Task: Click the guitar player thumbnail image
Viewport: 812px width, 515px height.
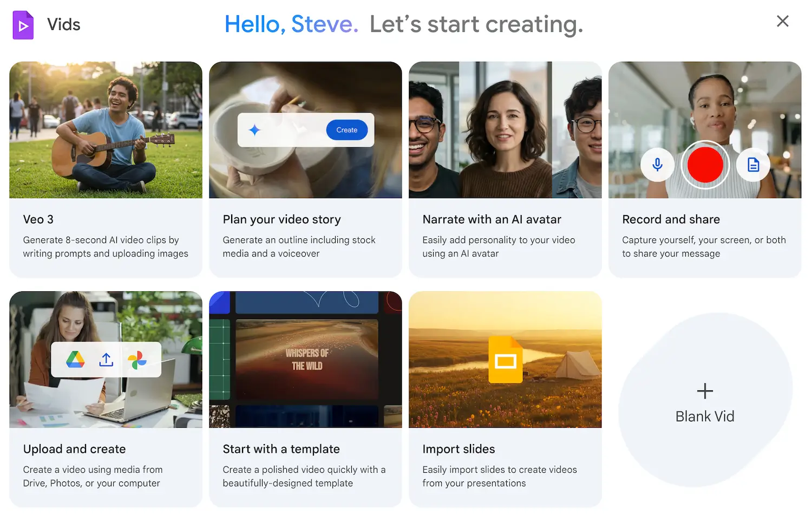Action: pyautogui.click(x=106, y=130)
